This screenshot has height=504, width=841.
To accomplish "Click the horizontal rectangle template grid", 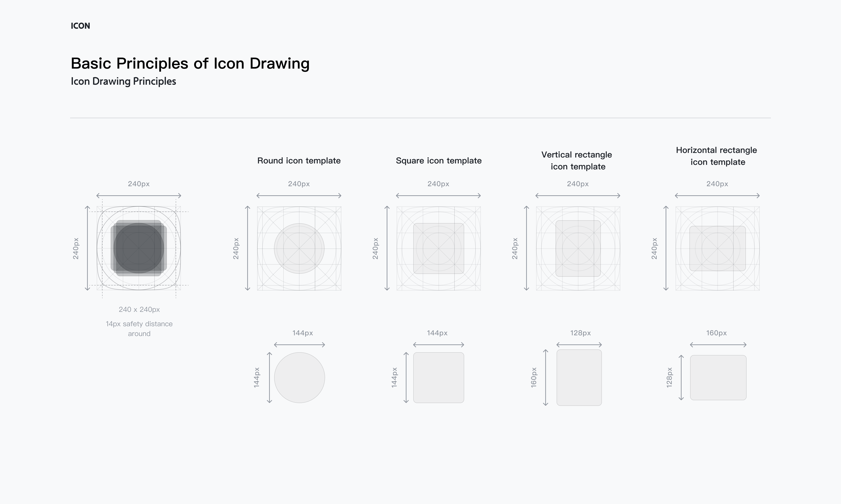I will [x=718, y=248].
